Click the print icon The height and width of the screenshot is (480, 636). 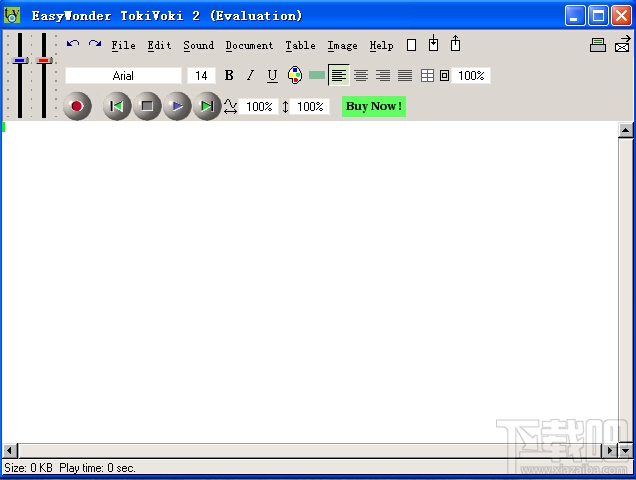pos(598,45)
